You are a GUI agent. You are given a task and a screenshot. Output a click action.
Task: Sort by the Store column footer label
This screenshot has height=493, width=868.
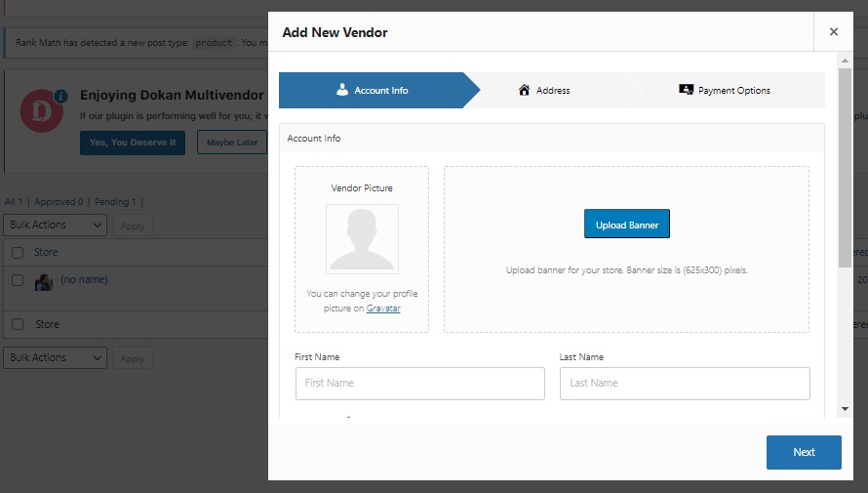[x=47, y=325]
